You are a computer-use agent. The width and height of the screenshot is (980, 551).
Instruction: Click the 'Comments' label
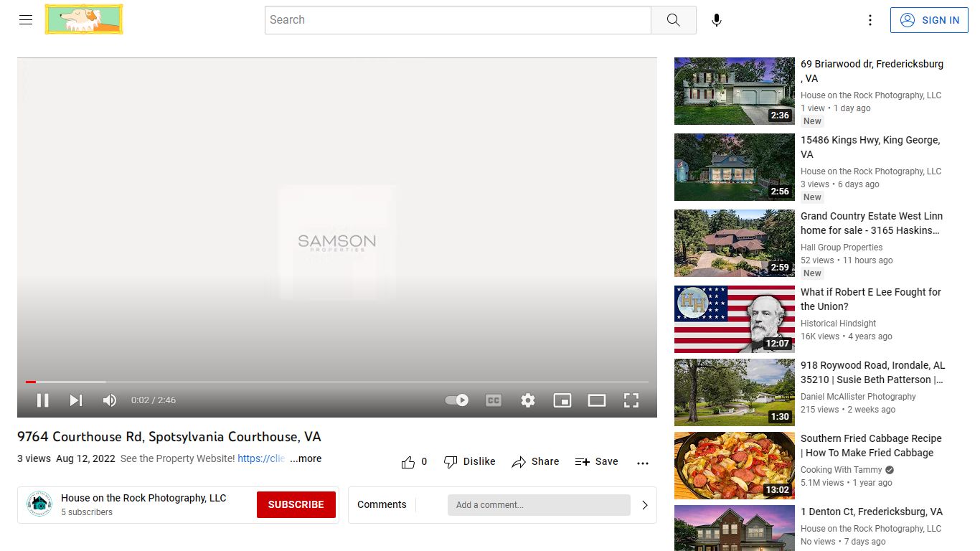point(382,504)
